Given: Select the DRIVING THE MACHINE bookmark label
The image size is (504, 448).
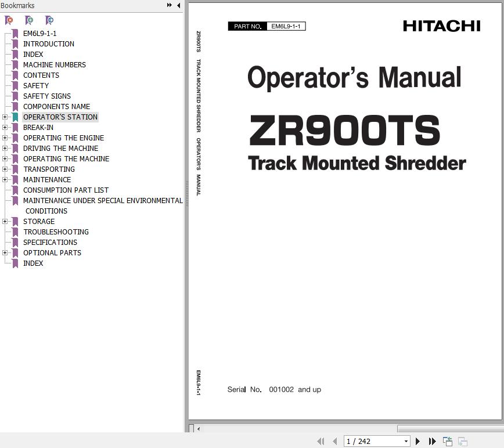Looking at the screenshot, I should click(61, 149).
